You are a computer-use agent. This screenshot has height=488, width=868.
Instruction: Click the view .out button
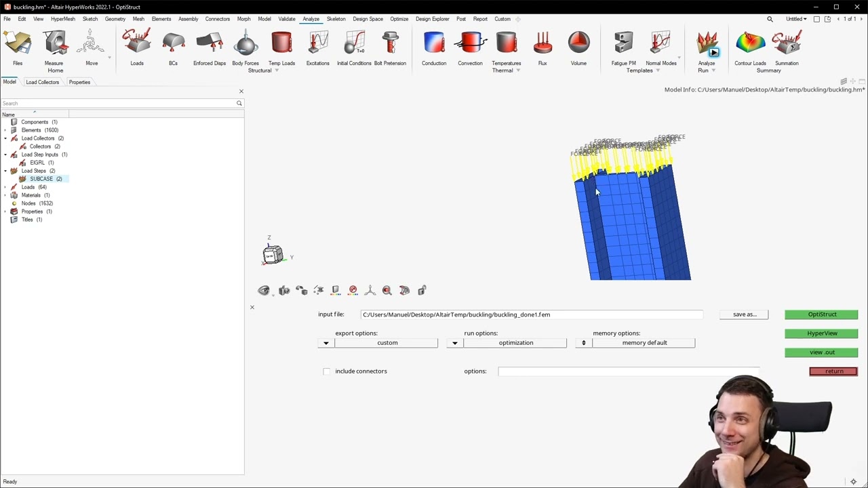coord(822,352)
